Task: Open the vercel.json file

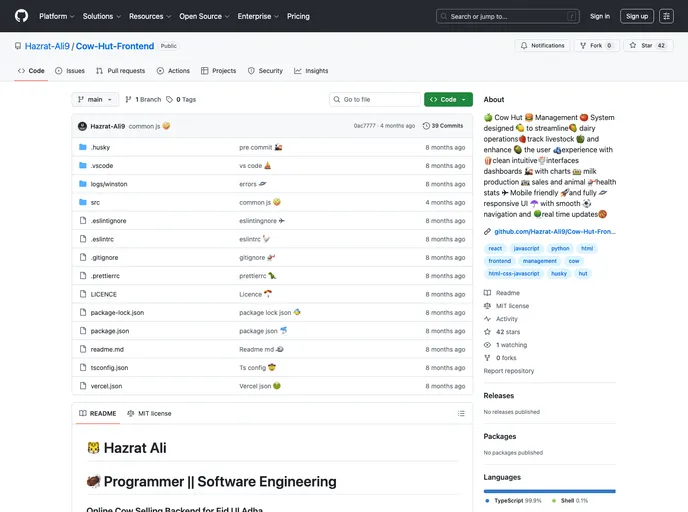Action: (x=106, y=387)
